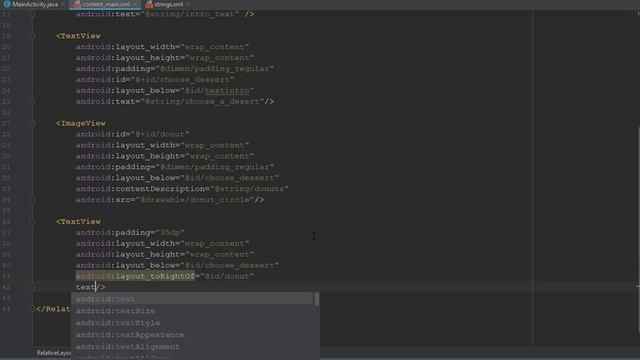Click the android:padding="35dp" line
This screenshot has height=360, width=640.
pyautogui.click(x=130, y=233)
